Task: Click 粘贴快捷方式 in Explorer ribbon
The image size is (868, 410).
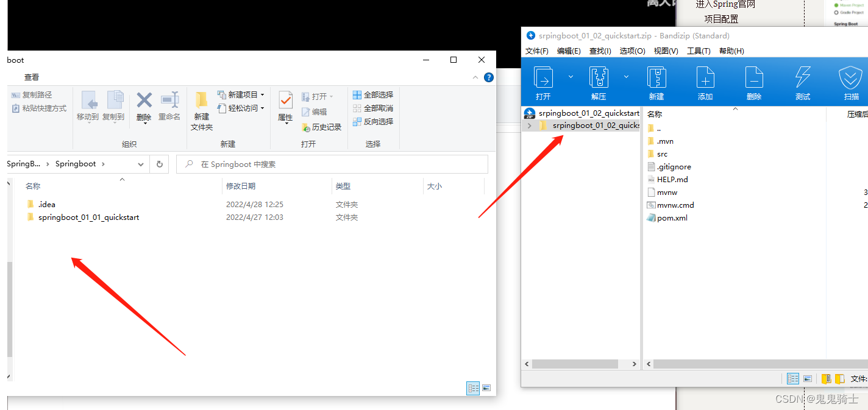Action: [39, 108]
